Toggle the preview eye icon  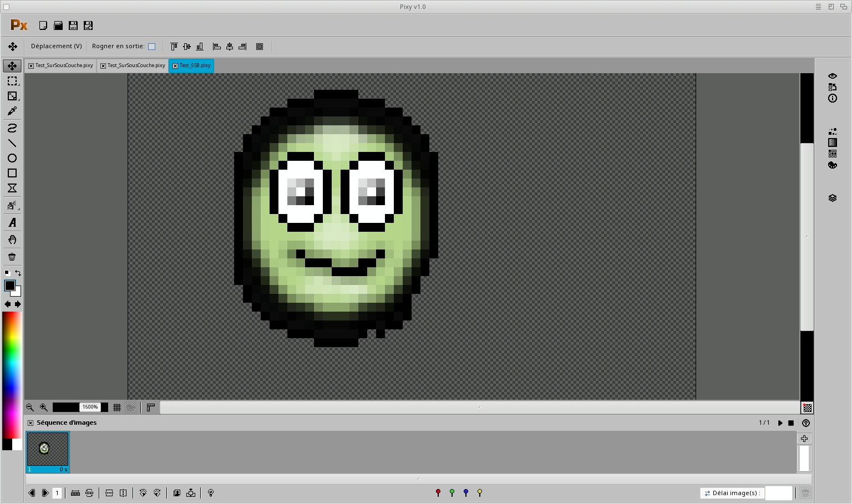click(x=832, y=76)
